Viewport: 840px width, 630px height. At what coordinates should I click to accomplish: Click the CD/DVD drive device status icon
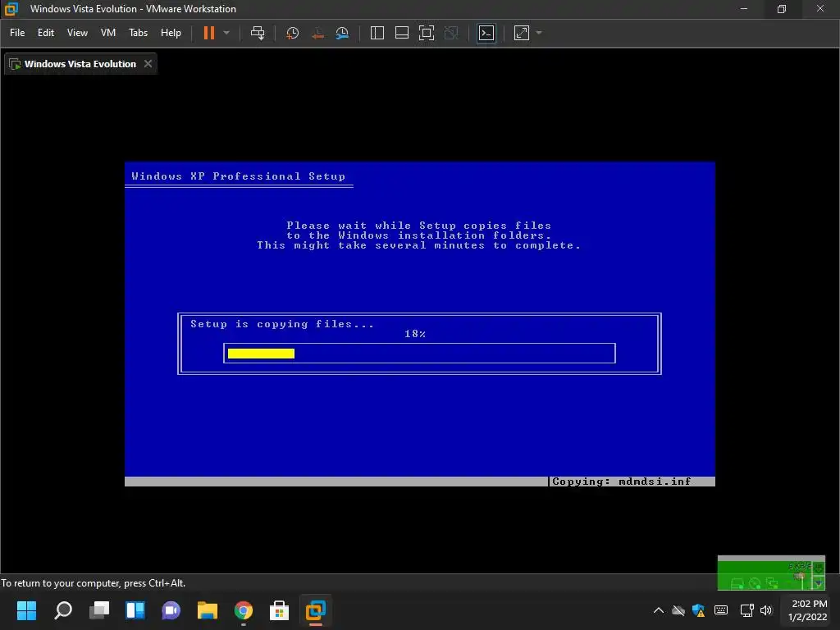(755, 583)
